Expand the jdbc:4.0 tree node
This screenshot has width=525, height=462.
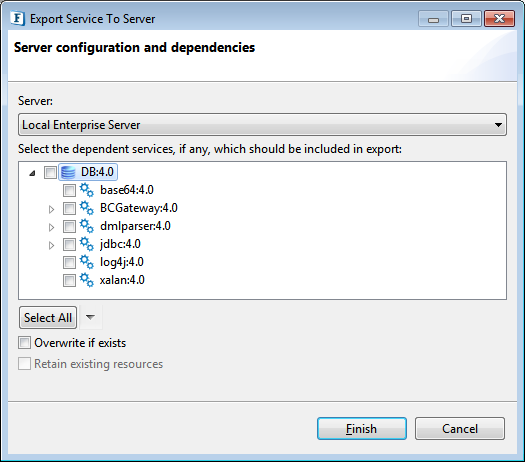[x=51, y=246]
